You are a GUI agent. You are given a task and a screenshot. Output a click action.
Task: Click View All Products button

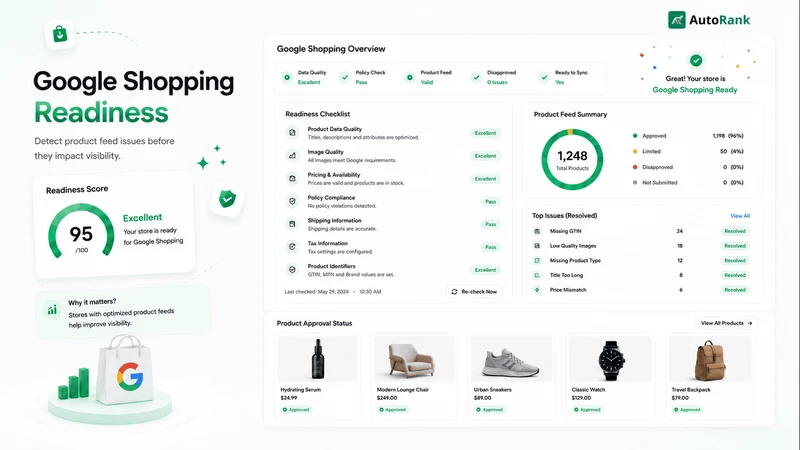tap(727, 323)
